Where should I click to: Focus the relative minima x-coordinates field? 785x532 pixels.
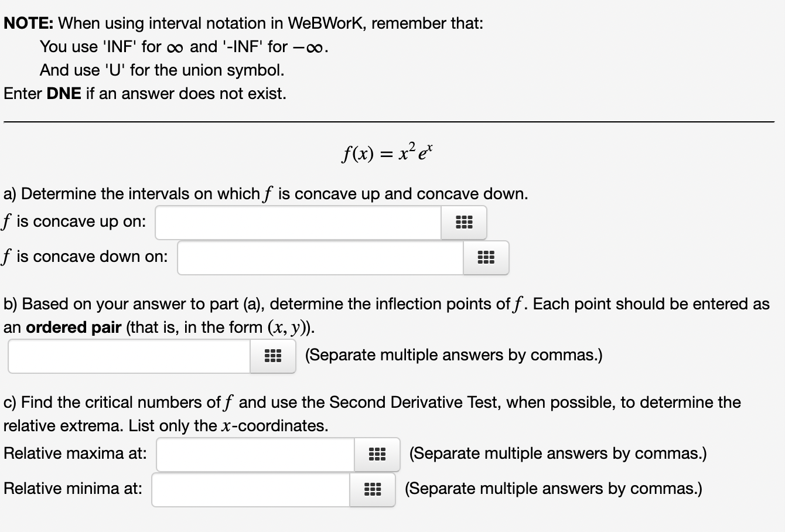[249, 490]
